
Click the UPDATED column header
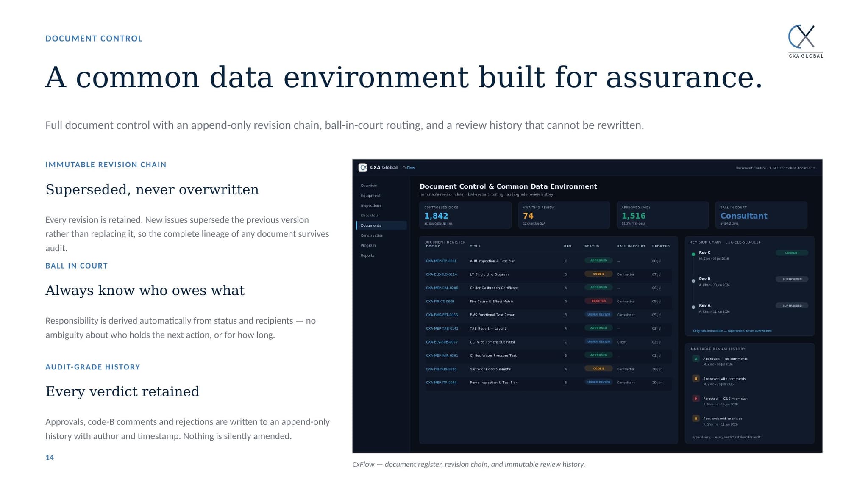[x=661, y=246]
